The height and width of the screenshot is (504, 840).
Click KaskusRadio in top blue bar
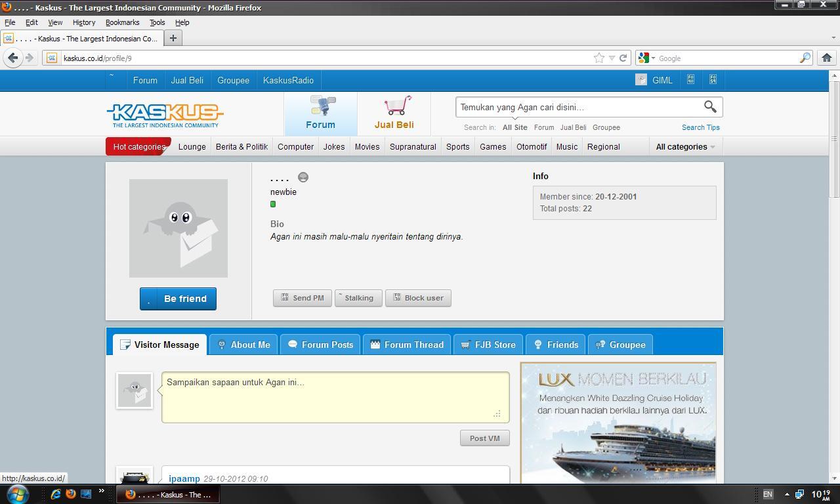click(288, 80)
